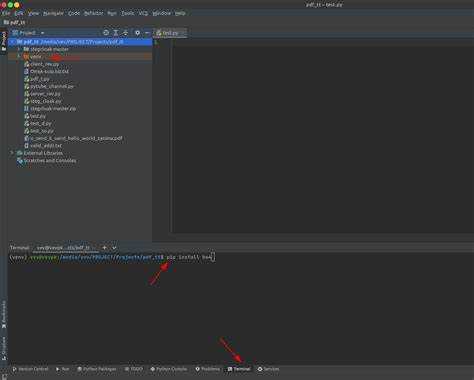Open the VCS menu

(143, 13)
